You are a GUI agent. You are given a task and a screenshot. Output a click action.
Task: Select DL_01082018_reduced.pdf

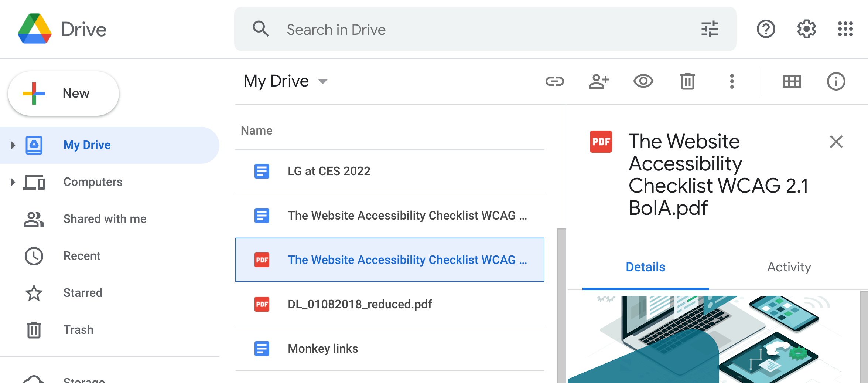[390, 304]
